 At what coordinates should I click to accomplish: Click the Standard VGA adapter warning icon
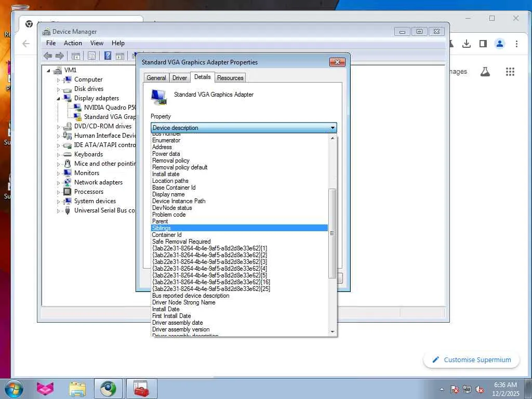pos(77,117)
